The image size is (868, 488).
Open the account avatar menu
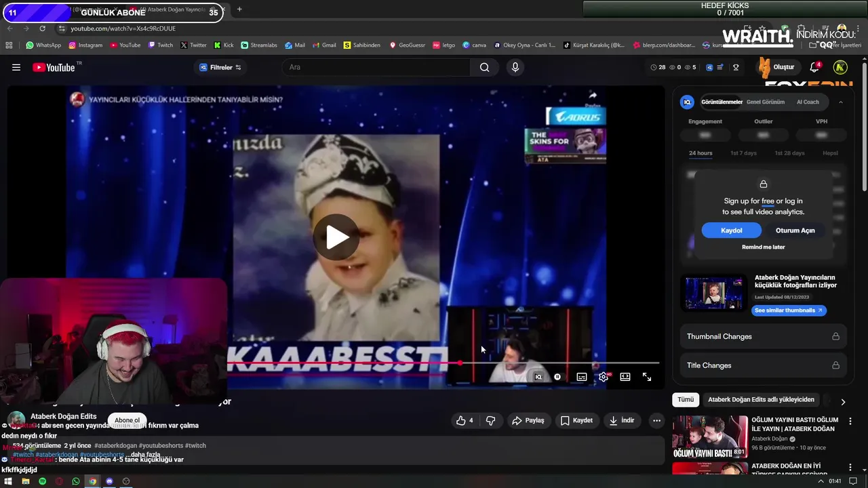pyautogui.click(x=840, y=67)
